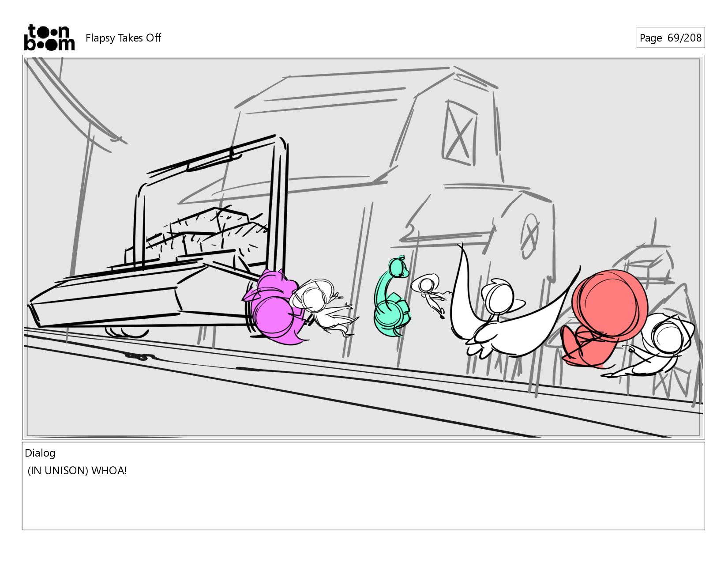728x563 pixels.
Task: Click the red character in the storyboard panel
Action: pos(604,318)
